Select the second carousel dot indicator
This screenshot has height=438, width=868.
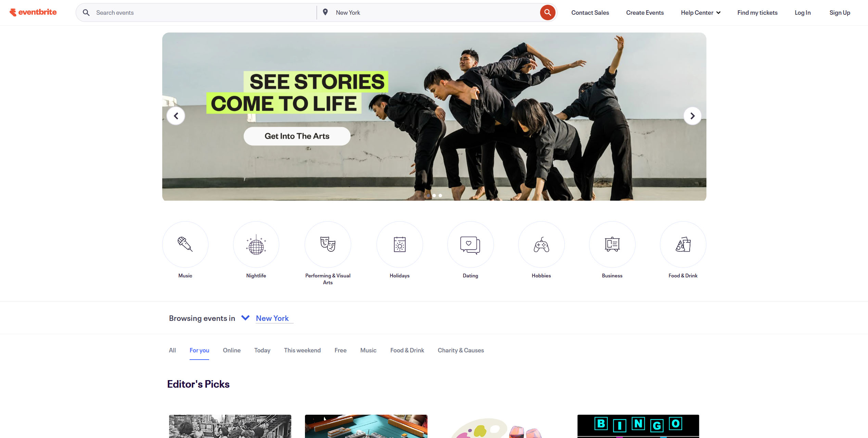434,196
